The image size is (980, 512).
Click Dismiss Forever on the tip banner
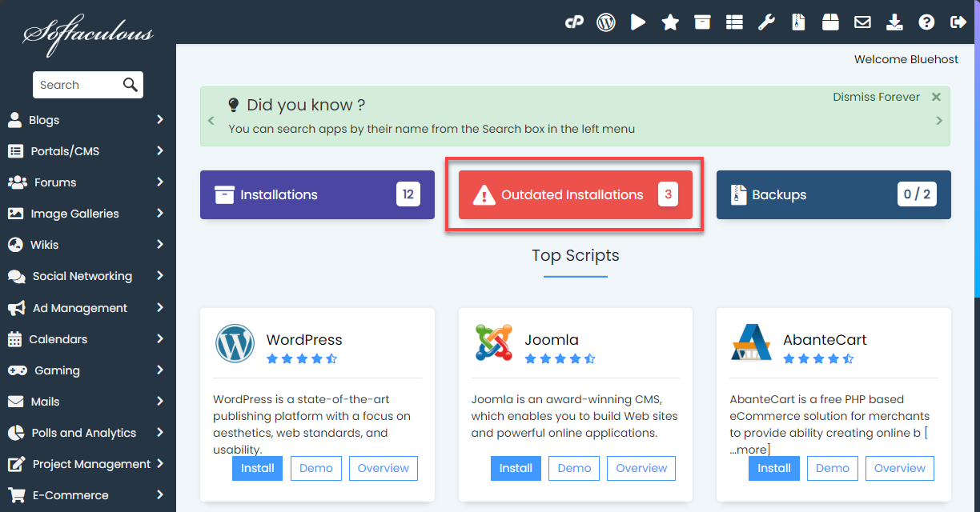(x=876, y=97)
